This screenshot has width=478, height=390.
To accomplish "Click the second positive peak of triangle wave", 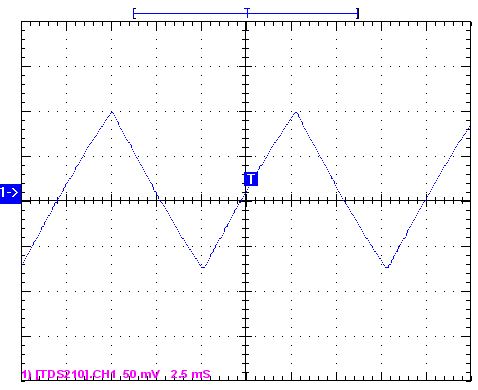I will tap(296, 113).
